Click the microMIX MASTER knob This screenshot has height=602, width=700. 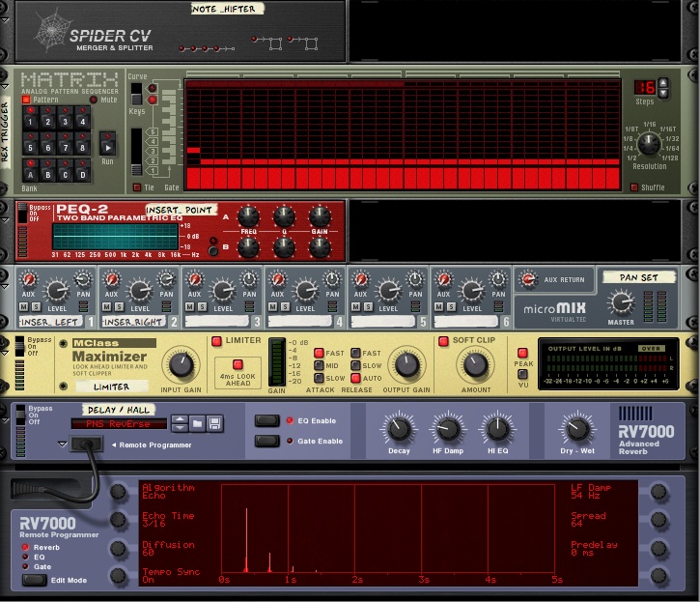click(x=621, y=302)
